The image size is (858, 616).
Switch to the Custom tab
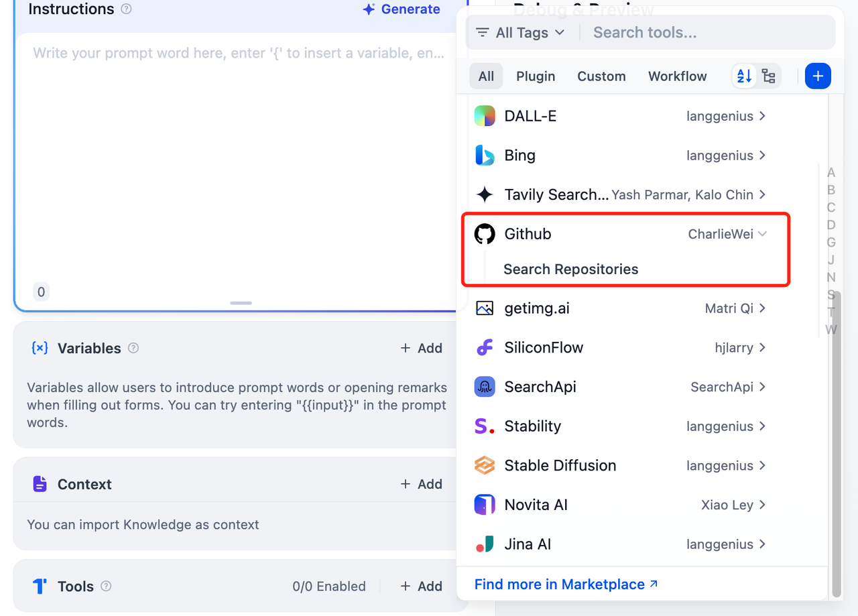(601, 76)
